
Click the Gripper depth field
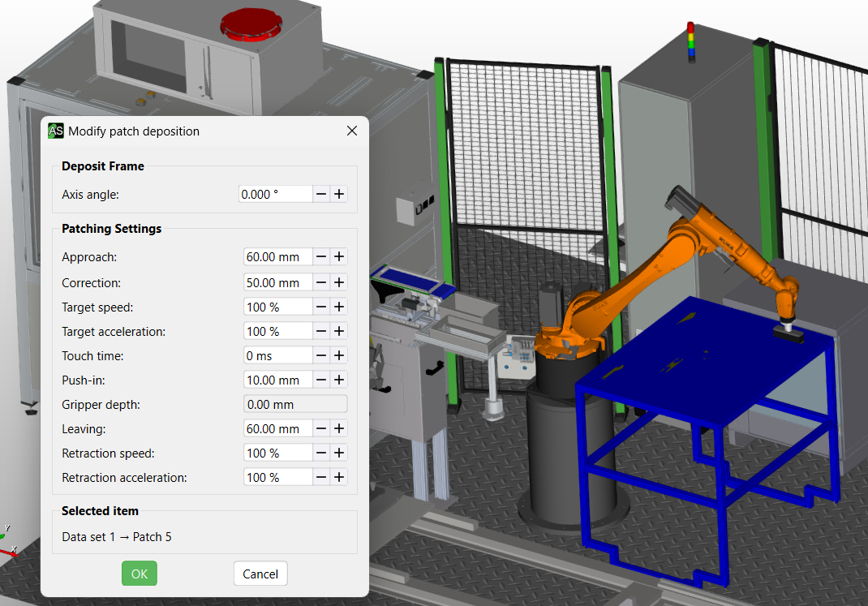pos(295,404)
